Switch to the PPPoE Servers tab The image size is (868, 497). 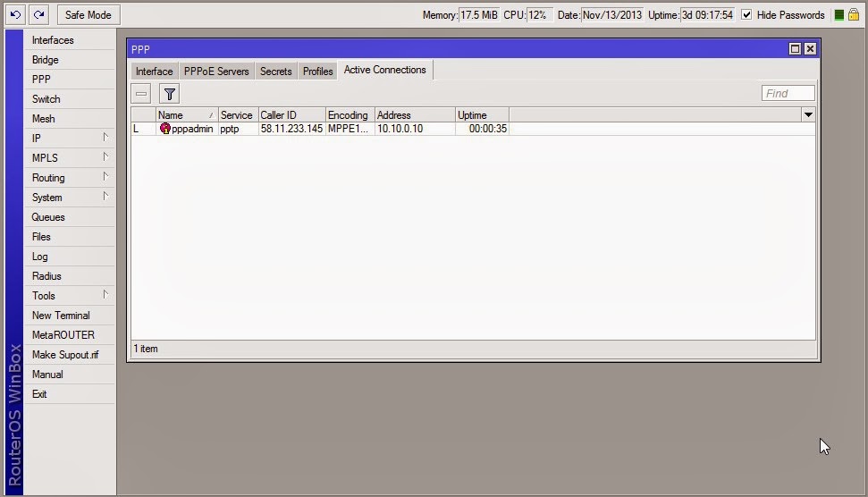point(216,72)
